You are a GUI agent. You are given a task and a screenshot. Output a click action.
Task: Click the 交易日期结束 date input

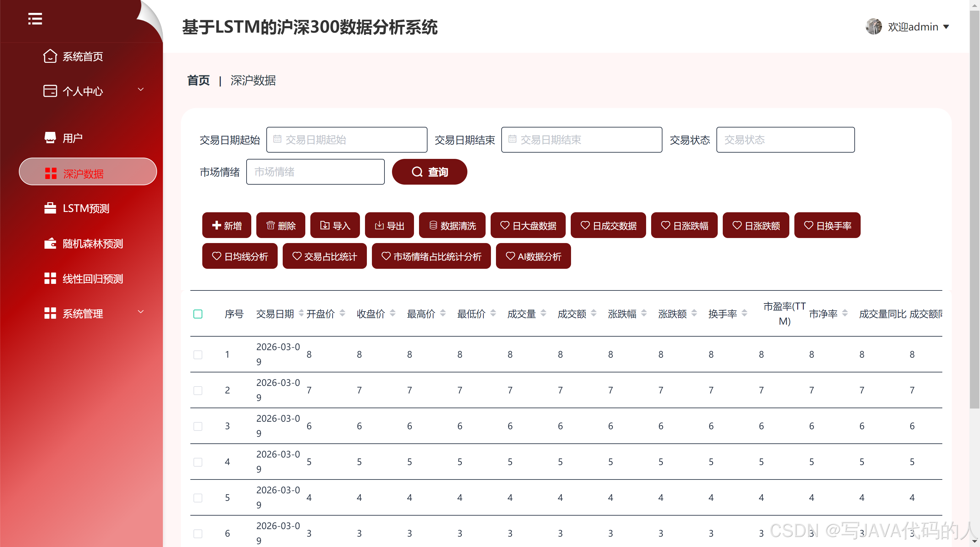point(581,140)
